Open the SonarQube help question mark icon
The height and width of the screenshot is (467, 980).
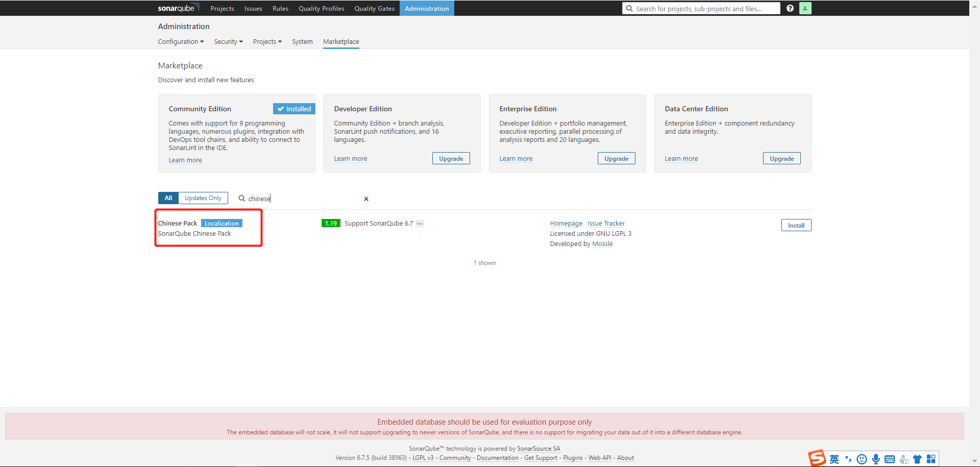click(x=790, y=8)
